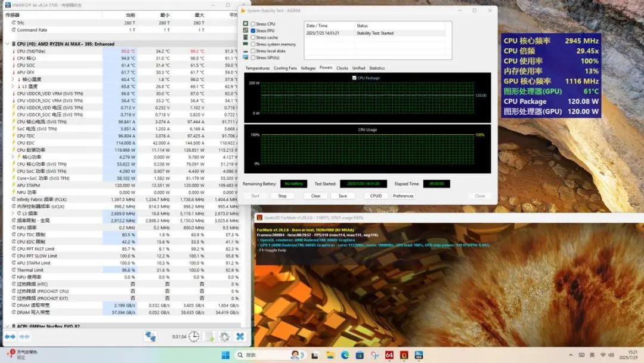This screenshot has height=363, width=644.
Task: Toggle CPU Package graph checkbox
Action: pyautogui.click(x=354, y=78)
